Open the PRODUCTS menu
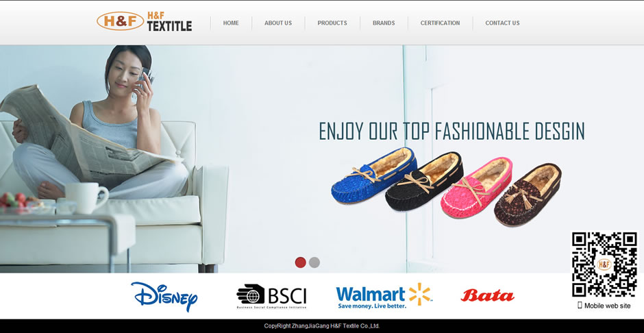 coord(332,23)
